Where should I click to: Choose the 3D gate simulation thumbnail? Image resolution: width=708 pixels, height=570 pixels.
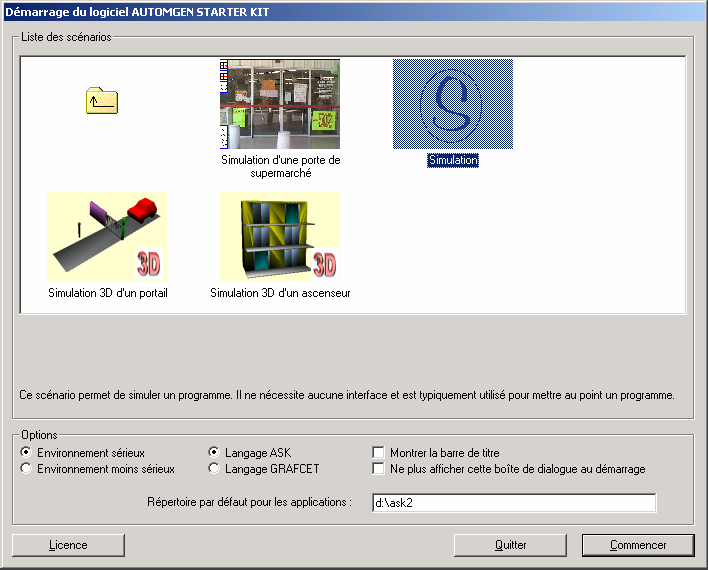point(107,237)
